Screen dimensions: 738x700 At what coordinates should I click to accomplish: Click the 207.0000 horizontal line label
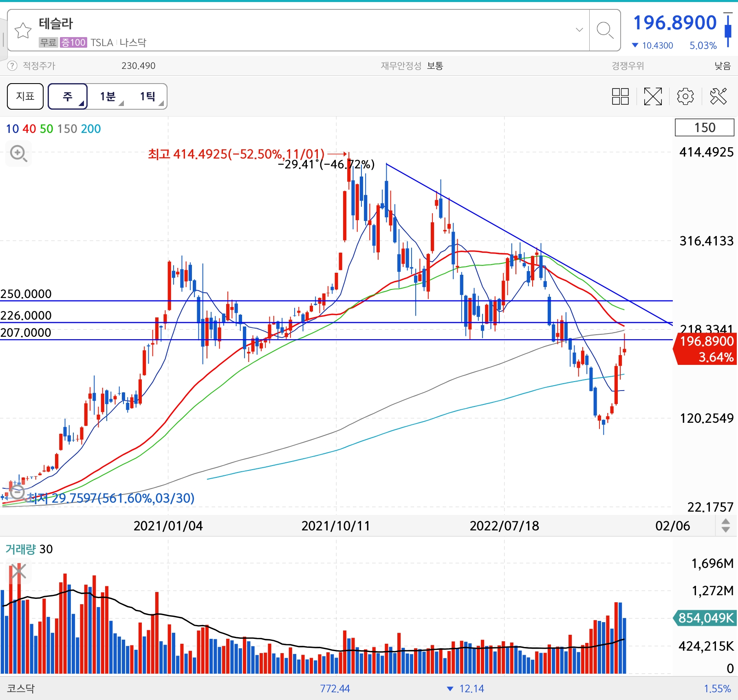click(26, 333)
